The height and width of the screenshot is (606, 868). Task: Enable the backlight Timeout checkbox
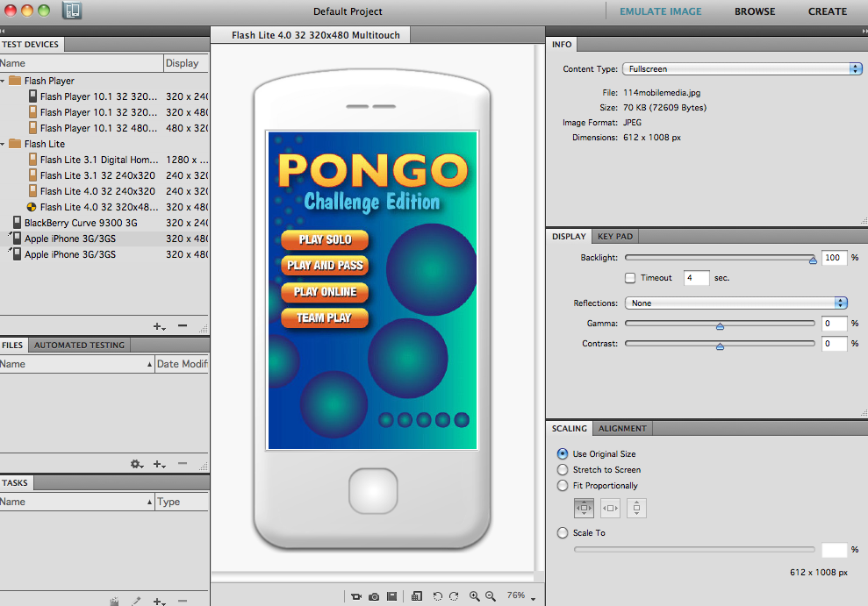630,277
